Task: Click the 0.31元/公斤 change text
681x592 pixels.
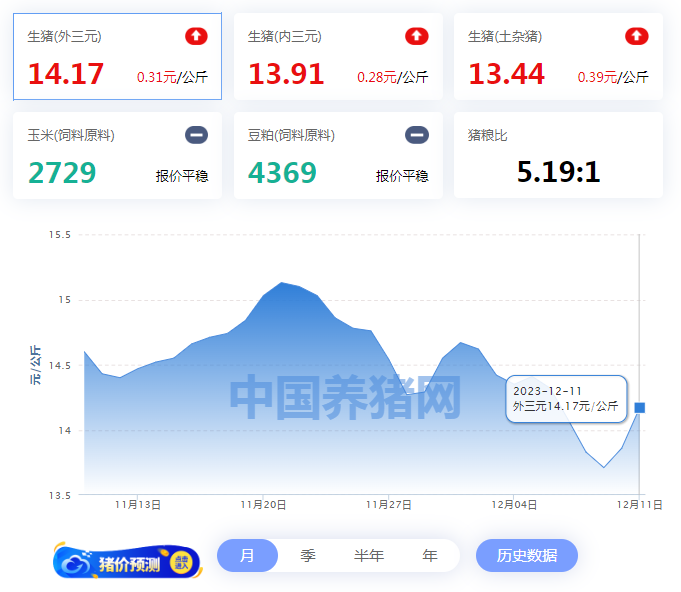Action: point(172,77)
